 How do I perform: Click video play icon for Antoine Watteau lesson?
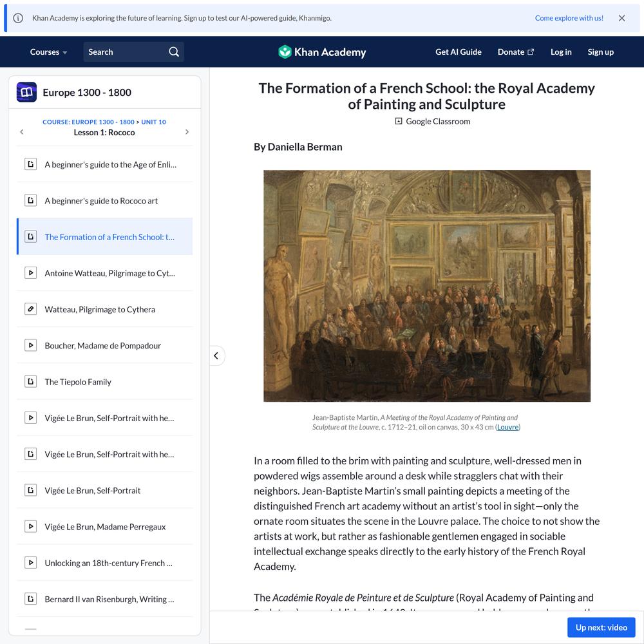tap(30, 272)
